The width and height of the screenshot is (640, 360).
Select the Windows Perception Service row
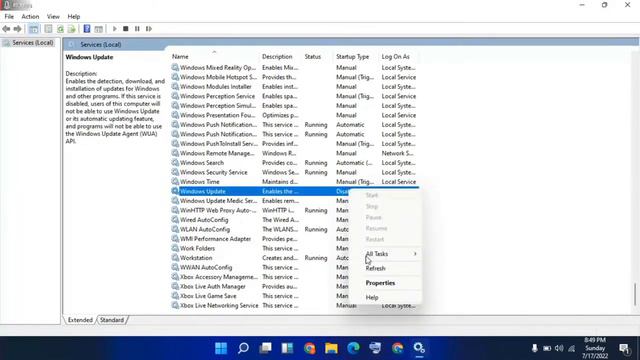(x=294, y=96)
